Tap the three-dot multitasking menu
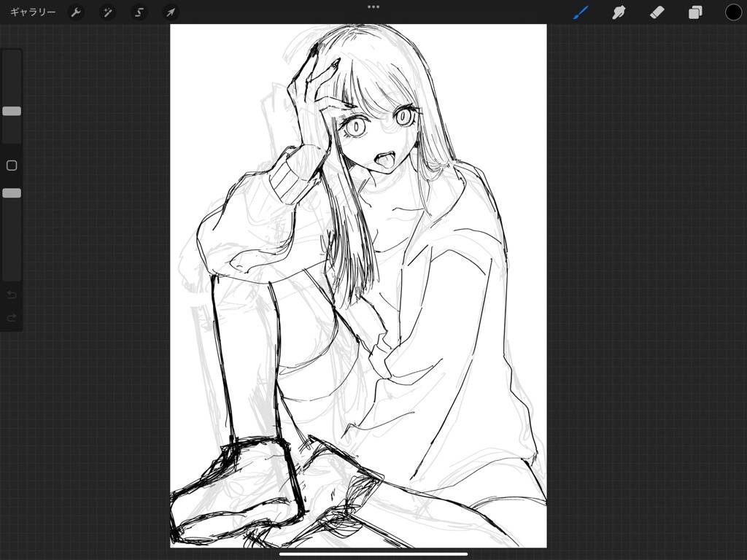The image size is (747, 560). tap(373, 7)
